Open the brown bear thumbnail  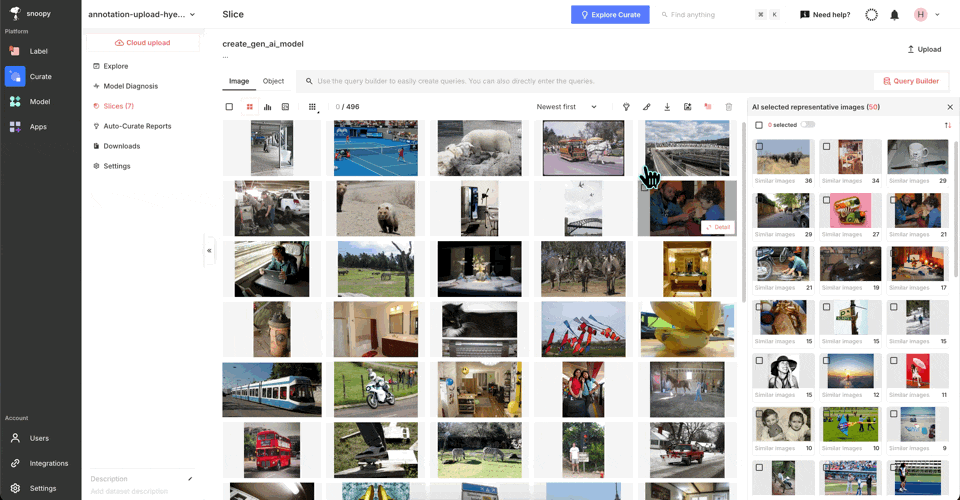[x=376, y=208]
